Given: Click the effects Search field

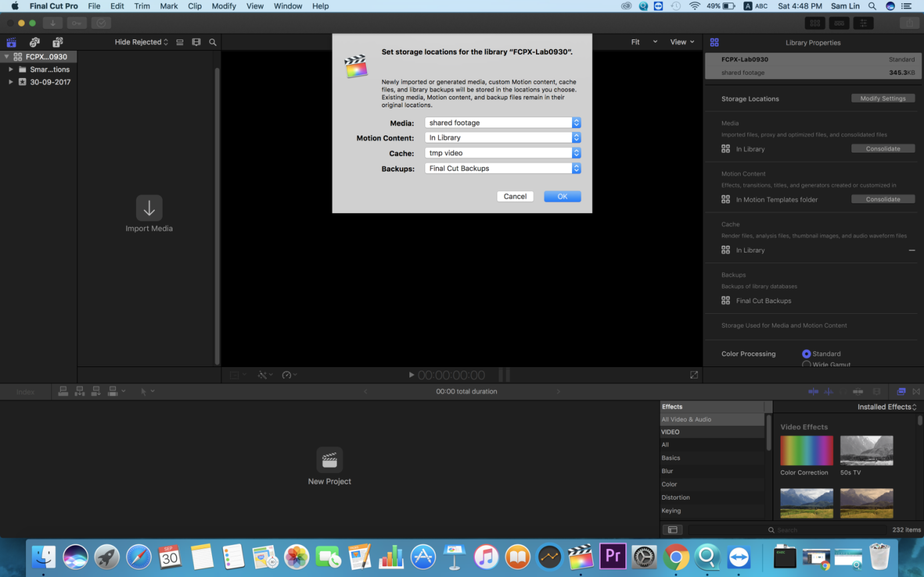Looking at the screenshot, I should pyautogui.click(x=787, y=530).
